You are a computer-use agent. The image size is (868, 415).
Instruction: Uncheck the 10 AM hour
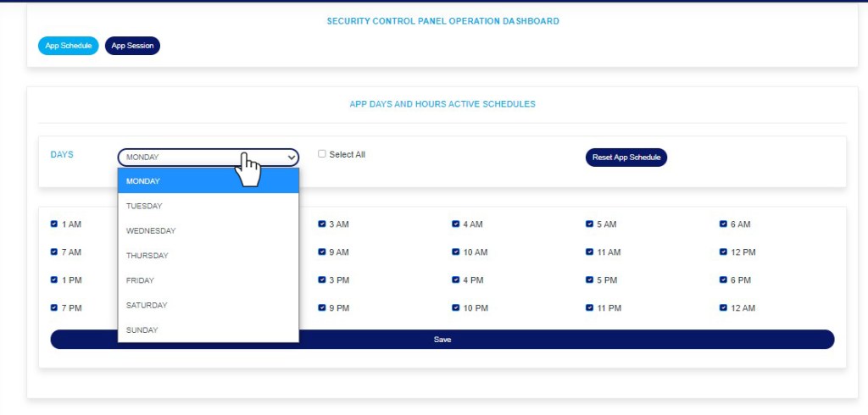[x=456, y=252]
